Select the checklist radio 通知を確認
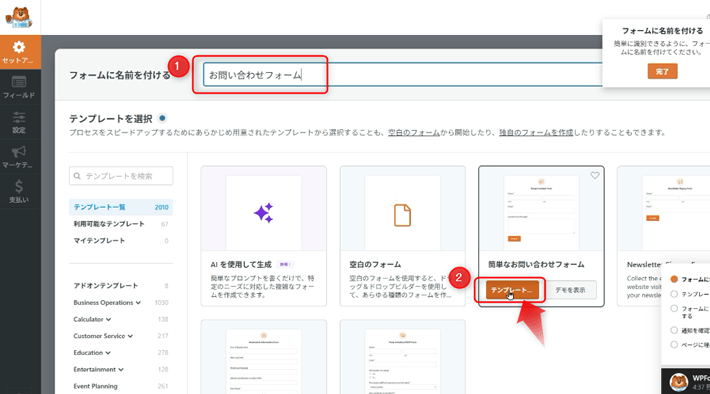This screenshot has height=394, width=710. pyautogui.click(x=674, y=330)
